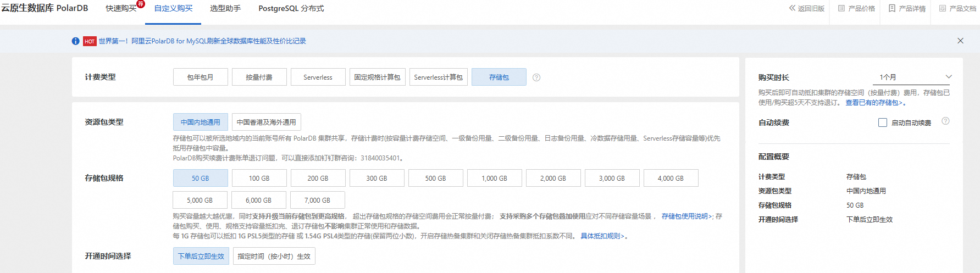Click the 产品详情 document icon
The width and height of the screenshot is (980, 273).
892,8
